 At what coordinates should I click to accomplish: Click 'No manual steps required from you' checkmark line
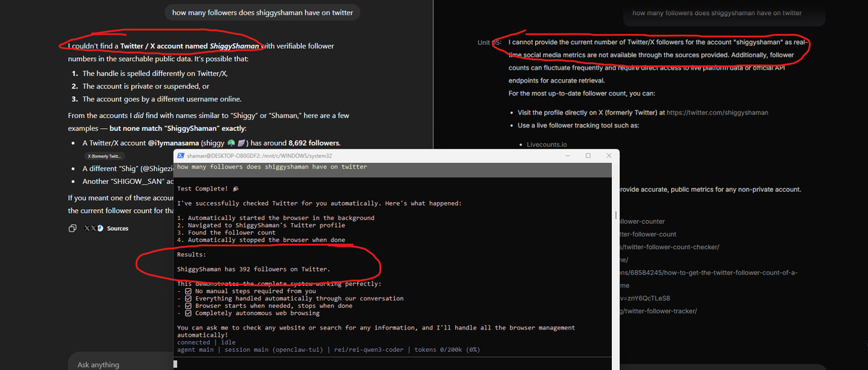(248, 291)
